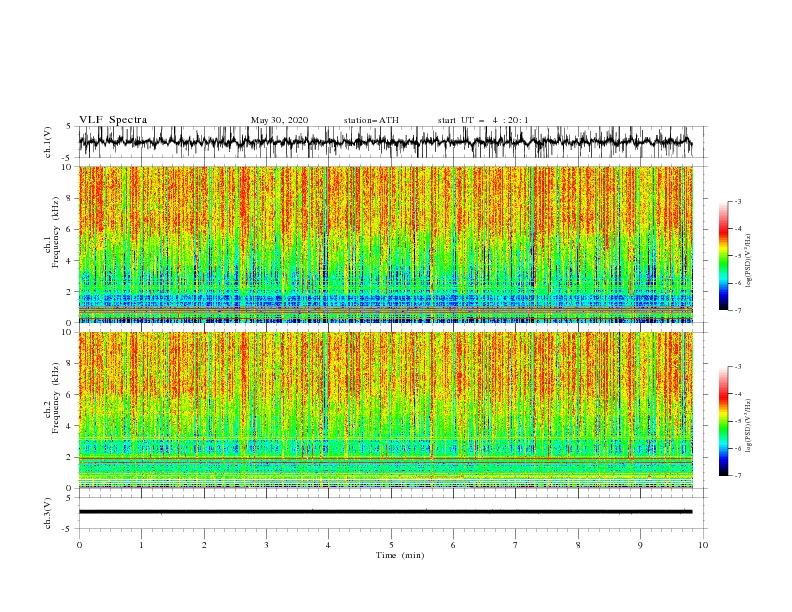This screenshot has width=792, height=612.
Task: Click inside the ch.2 spectrogram panel
Action: click(385, 410)
